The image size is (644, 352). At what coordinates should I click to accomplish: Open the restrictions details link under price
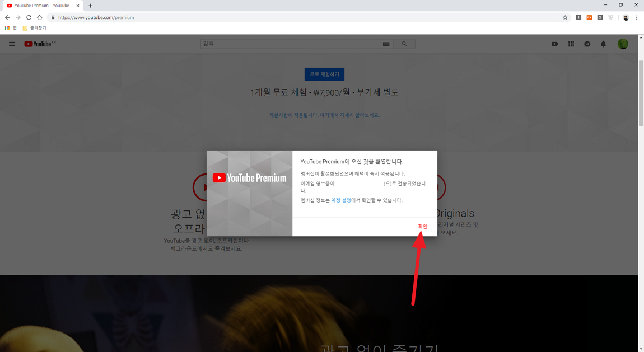(324, 115)
